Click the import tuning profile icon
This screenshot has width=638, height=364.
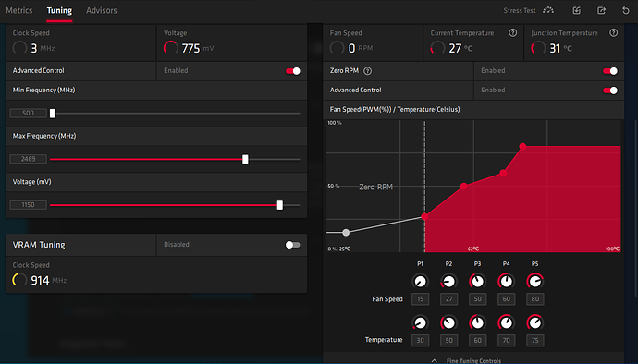[577, 10]
